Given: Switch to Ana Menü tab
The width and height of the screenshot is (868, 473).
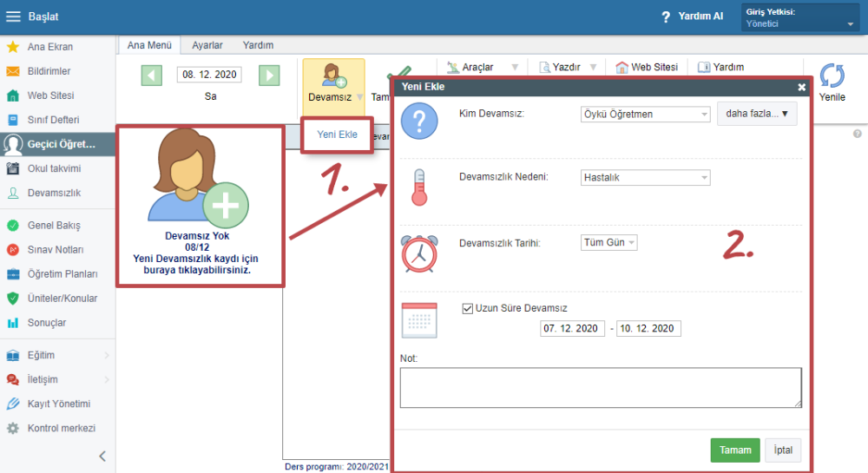Looking at the screenshot, I should 149,45.
